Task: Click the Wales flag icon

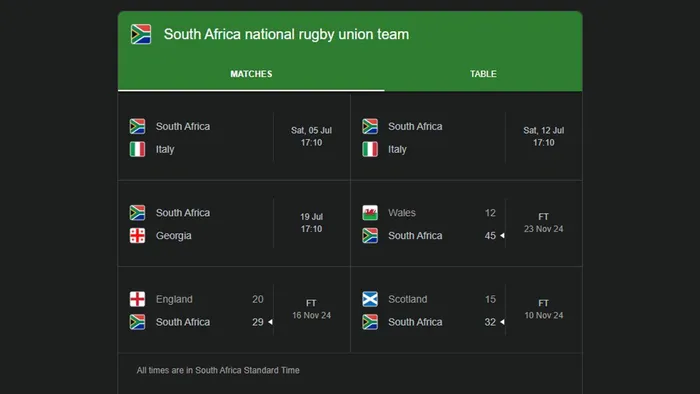Action: pyautogui.click(x=370, y=213)
